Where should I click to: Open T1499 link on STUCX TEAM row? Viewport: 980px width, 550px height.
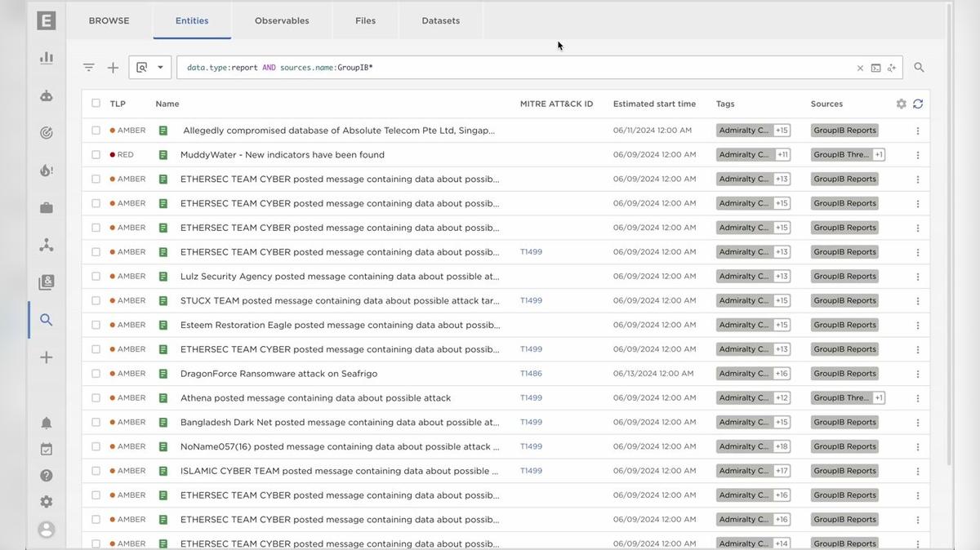[531, 300]
